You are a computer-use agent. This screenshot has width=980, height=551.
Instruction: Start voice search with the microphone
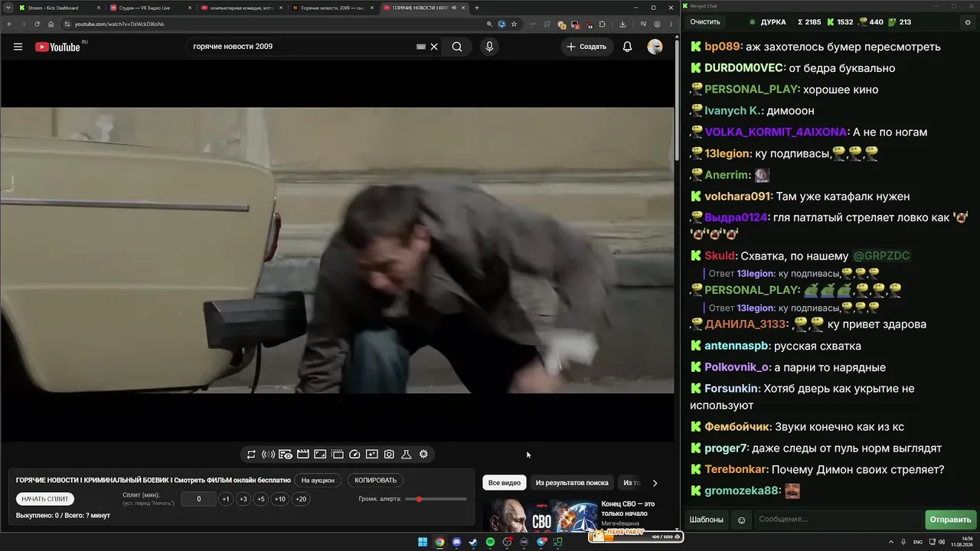[x=489, y=47]
